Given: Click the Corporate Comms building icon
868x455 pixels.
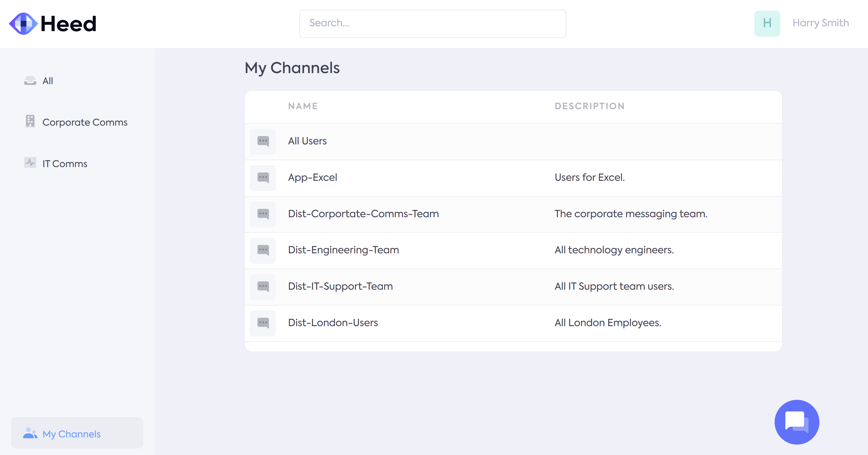Looking at the screenshot, I should 30,121.
